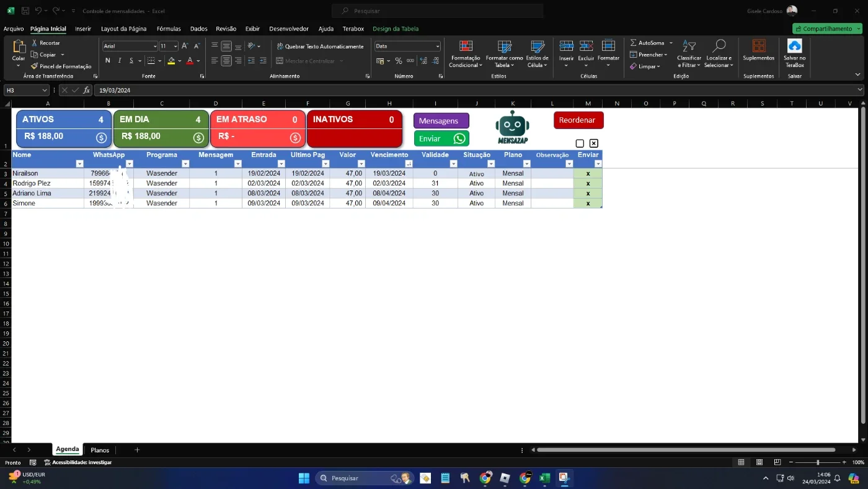Open the Fórmulas ribbon tab
The height and width of the screenshot is (489, 868).
click(169, 29)
